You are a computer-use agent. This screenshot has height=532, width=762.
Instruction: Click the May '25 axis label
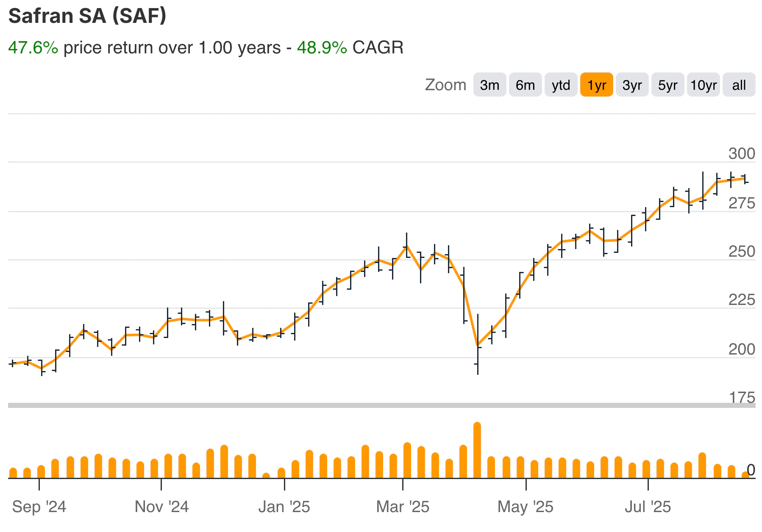click(526, 507)
